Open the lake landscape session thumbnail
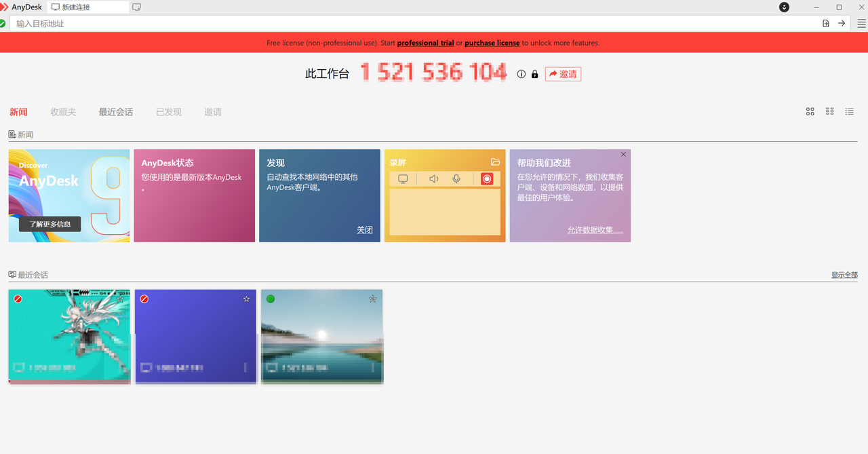Screen dimensions: 868x454 coord(322,336)
